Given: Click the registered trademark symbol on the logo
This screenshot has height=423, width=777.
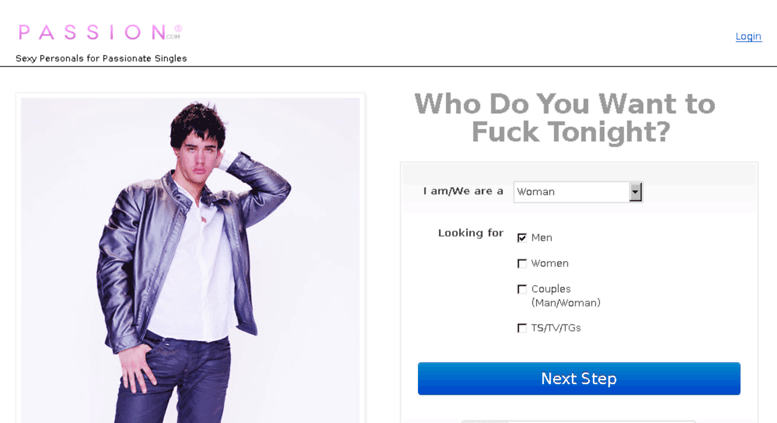Looking at the screenshot, I should tap(178, 29).
